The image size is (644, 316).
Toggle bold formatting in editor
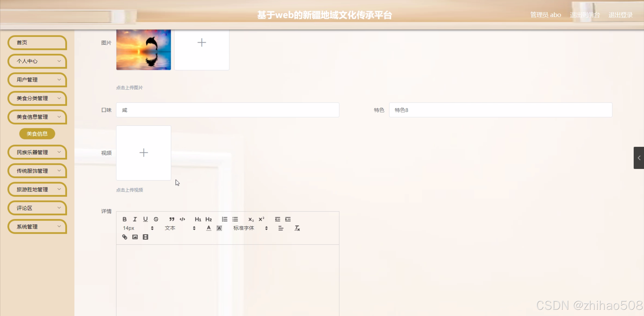tap(124, 219)
